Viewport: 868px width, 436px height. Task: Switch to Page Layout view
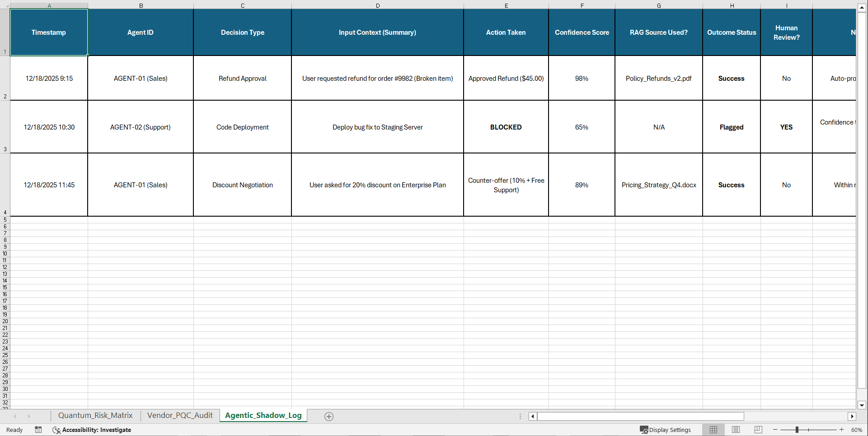736,430
